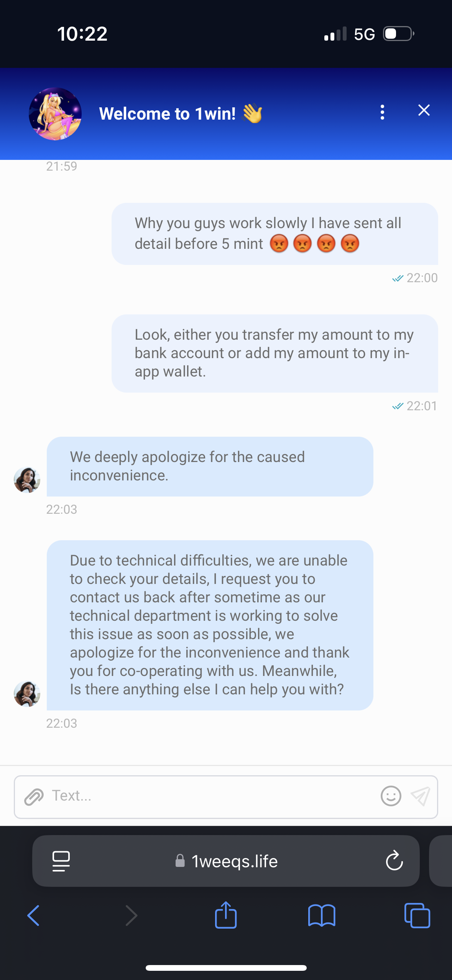Show all open Safari tabs
The width and height of the screenshot is (452, 980).
[x=417, y=916]
